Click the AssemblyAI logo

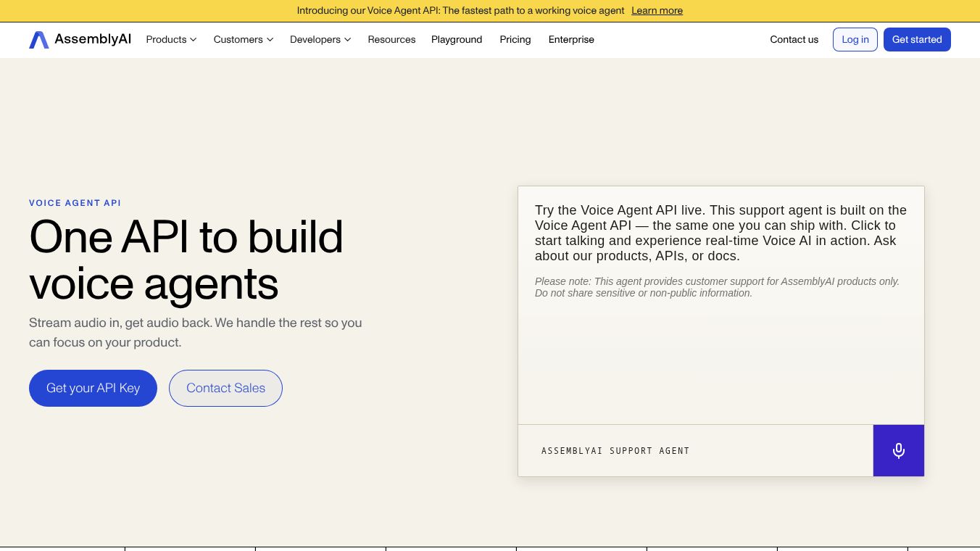[80, 40]
